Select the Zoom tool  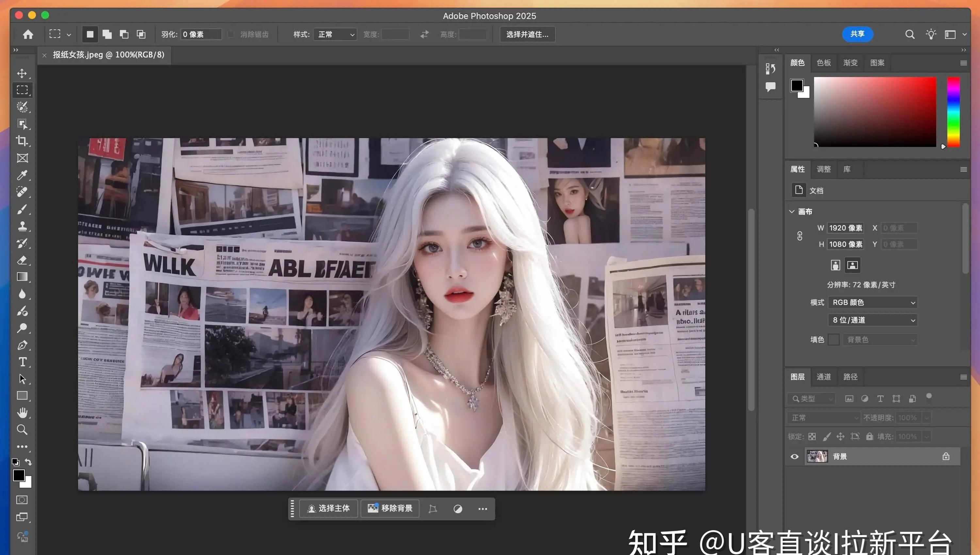point(22,430)
